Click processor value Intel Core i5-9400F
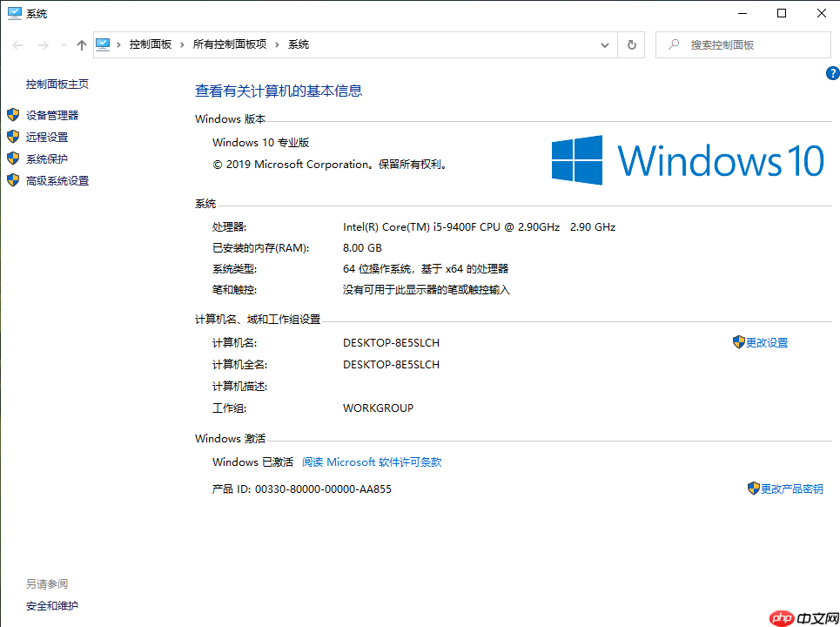Viewport: 840px width, 627px height. click(479, 227)
